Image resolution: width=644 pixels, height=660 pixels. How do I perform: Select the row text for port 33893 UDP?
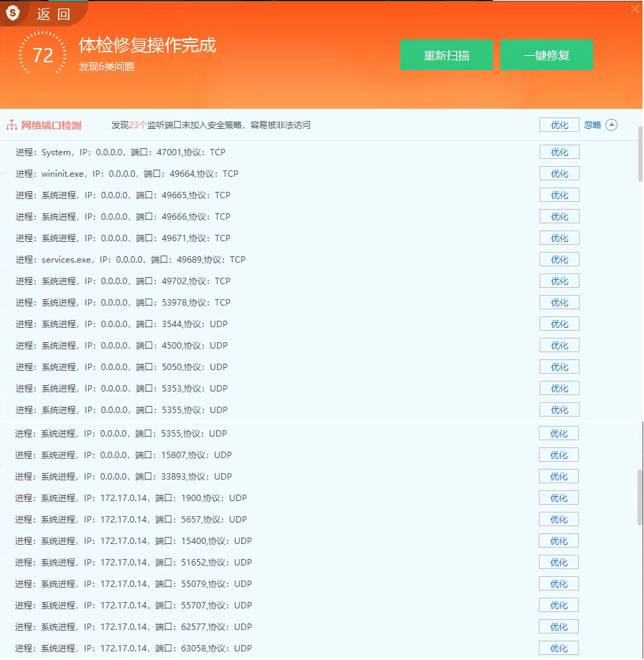coord(123,477)
